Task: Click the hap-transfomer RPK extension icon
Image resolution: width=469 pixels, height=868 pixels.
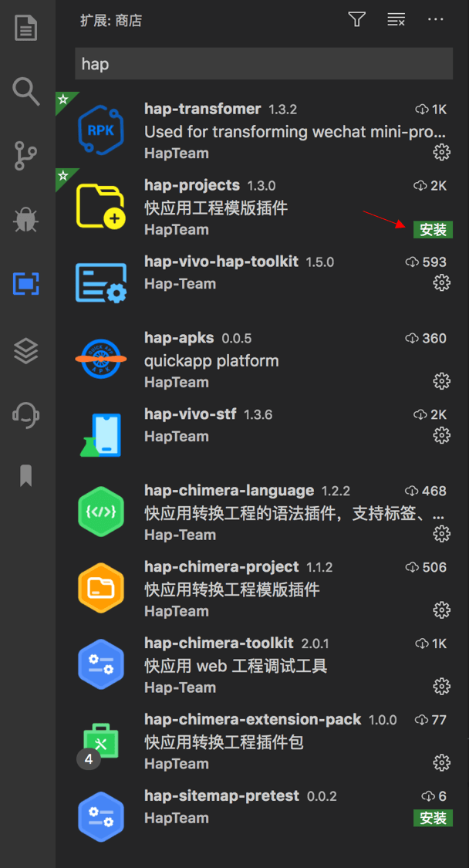Action: point(101,130)
